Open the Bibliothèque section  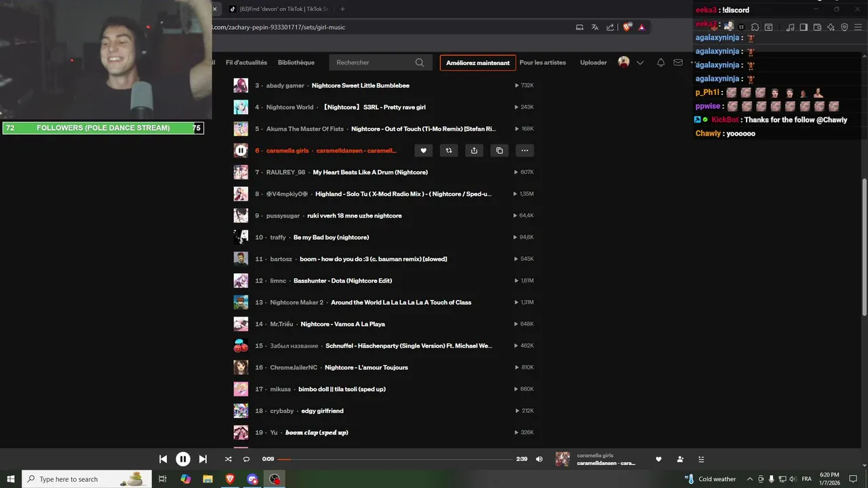point(296,62)
